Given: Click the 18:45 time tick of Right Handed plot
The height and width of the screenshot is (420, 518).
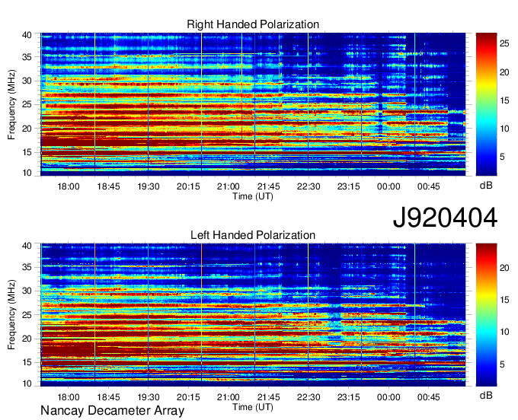Looking at the screenshot, I should coord(108,186).
